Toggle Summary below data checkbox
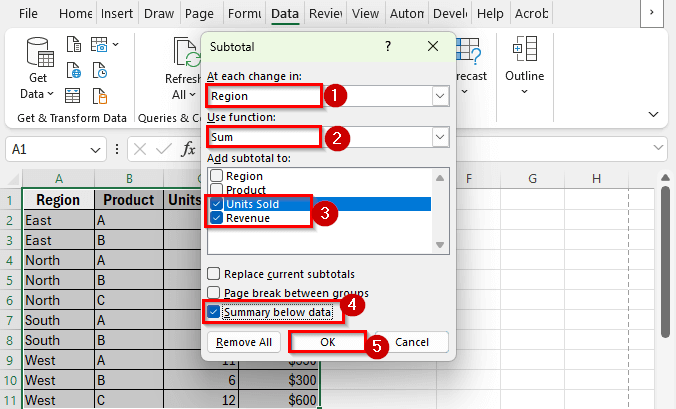The image size is (676, 409). 213,312
